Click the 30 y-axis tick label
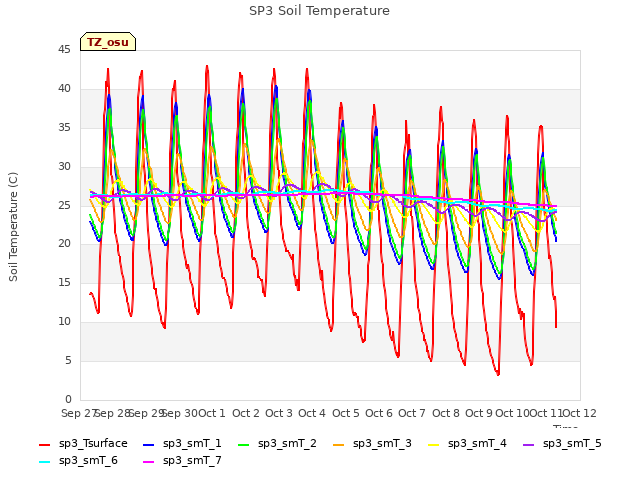 64,167
